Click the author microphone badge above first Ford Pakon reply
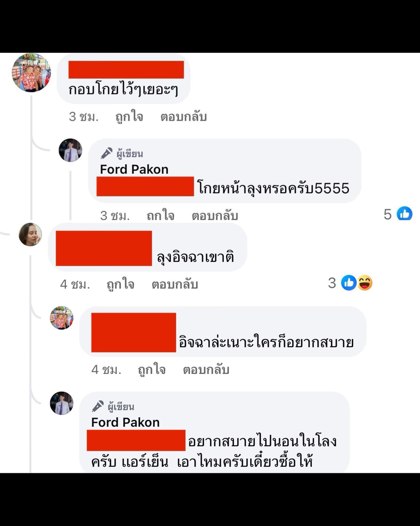This screenshot has width=420, height=526. (x=107, y=153)
